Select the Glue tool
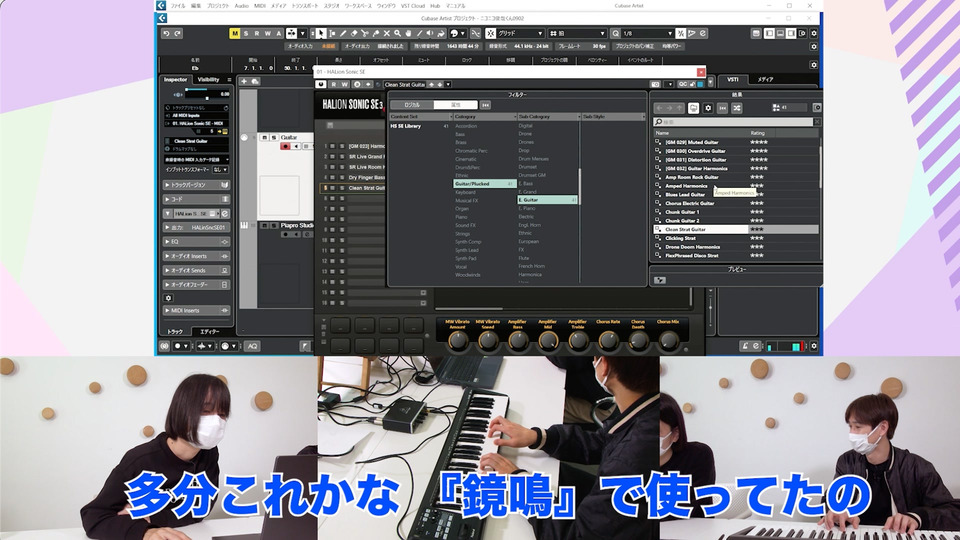 pyautogui.click(x=376, y=33)
